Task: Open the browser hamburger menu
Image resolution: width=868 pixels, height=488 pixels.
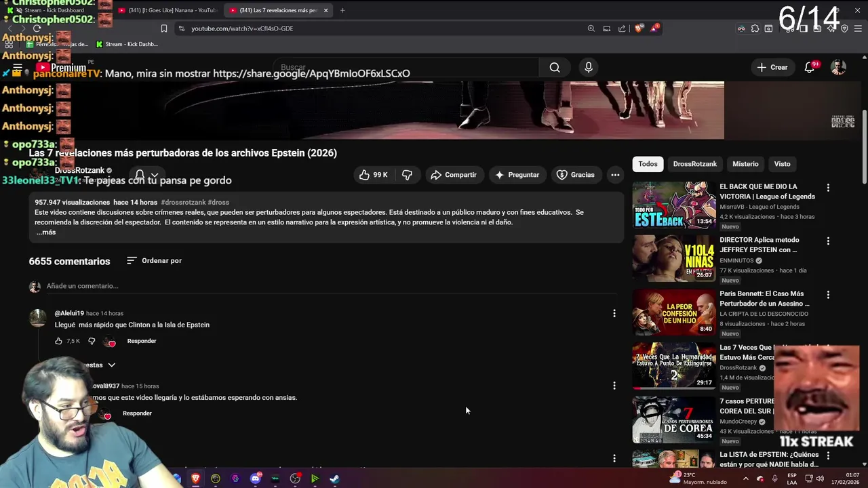Action: point(859,28)
